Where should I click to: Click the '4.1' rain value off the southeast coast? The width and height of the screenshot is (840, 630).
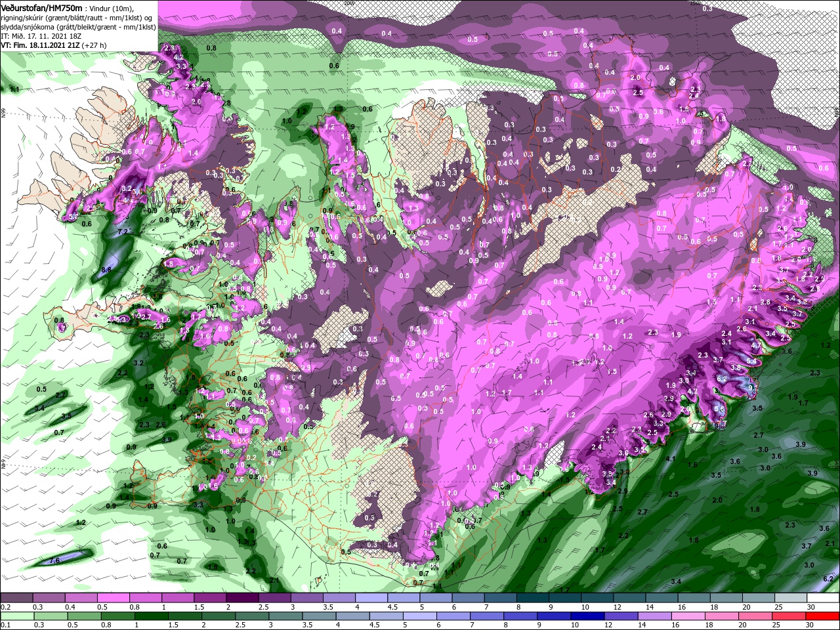[671, 459]
